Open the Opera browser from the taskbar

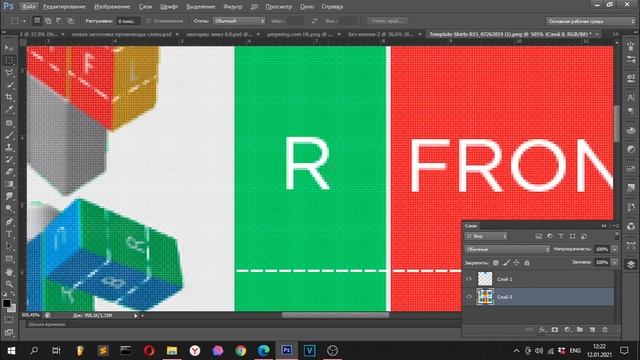[149, 351]
